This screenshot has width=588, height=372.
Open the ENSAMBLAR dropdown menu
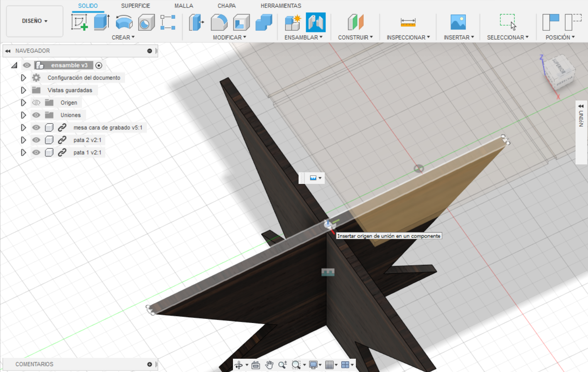(x=304, y=37)
